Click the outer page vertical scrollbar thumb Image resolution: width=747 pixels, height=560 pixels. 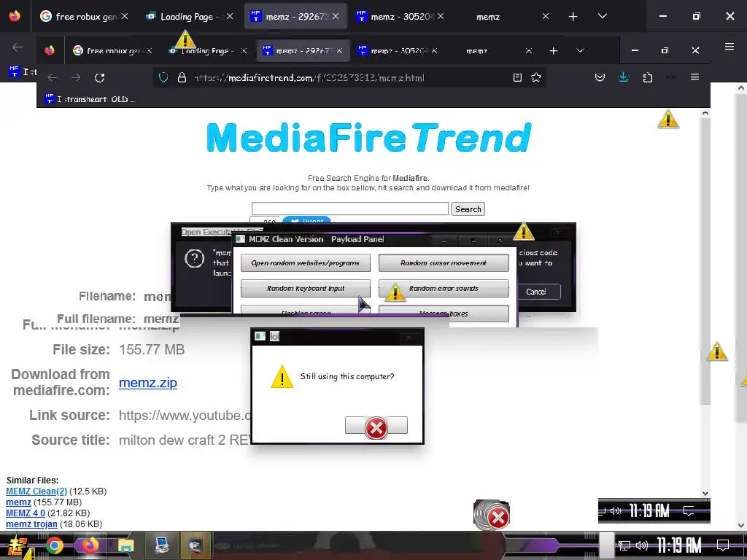pos(742,259)
